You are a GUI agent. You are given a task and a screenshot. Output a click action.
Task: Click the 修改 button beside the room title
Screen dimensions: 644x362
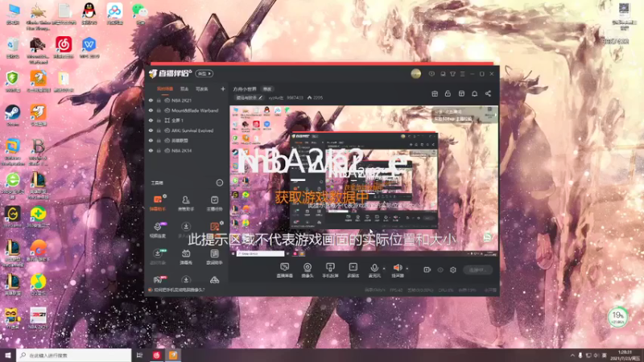point(267,88)
